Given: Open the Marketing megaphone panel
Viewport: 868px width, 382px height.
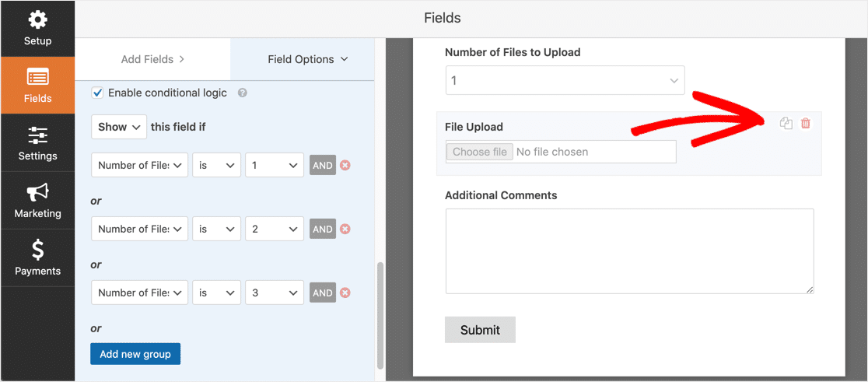Looking at the screenshot, I should (37, 200).
